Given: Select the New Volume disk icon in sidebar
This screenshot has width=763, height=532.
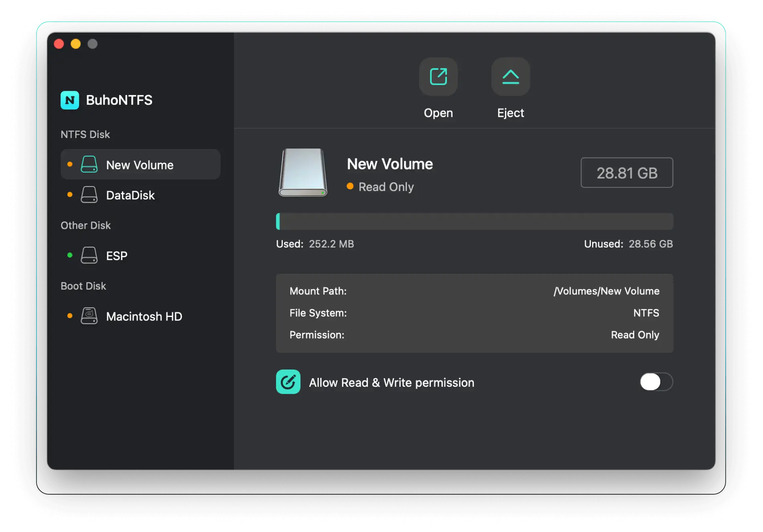Looking at the screenshot, I should click(89, 164).
